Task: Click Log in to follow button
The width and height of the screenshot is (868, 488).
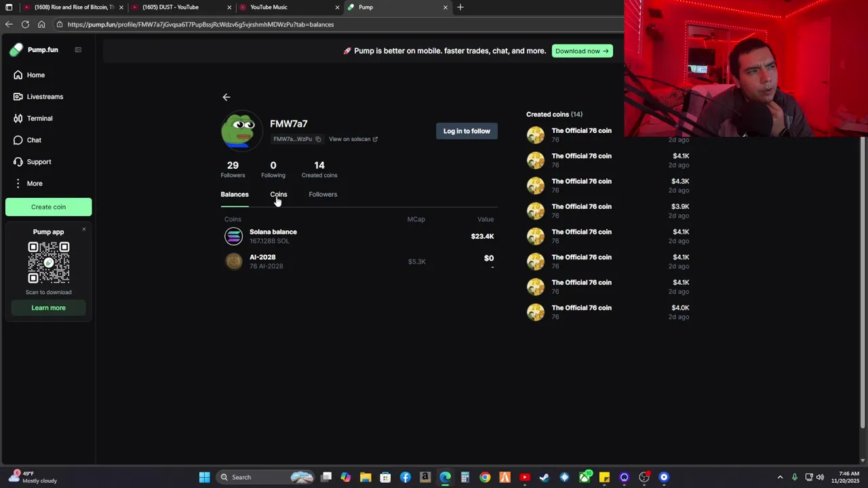Action: coord(467,131)
